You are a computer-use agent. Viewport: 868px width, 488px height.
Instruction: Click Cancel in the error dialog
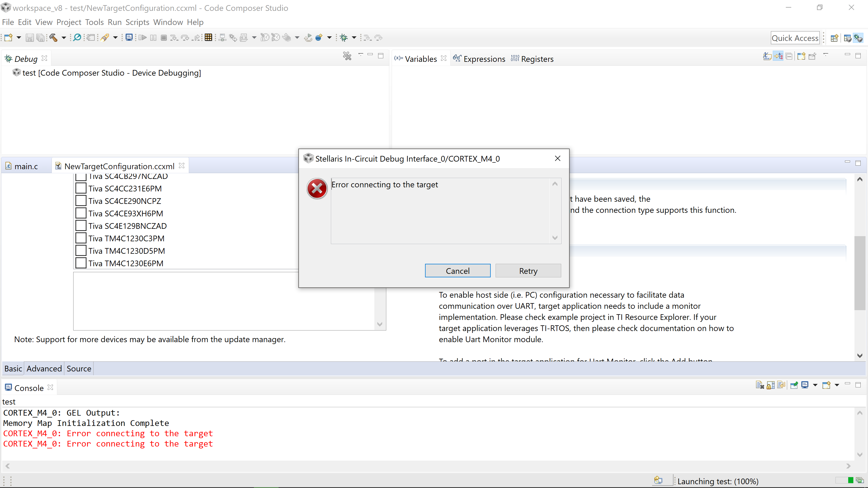coord(458,271)
